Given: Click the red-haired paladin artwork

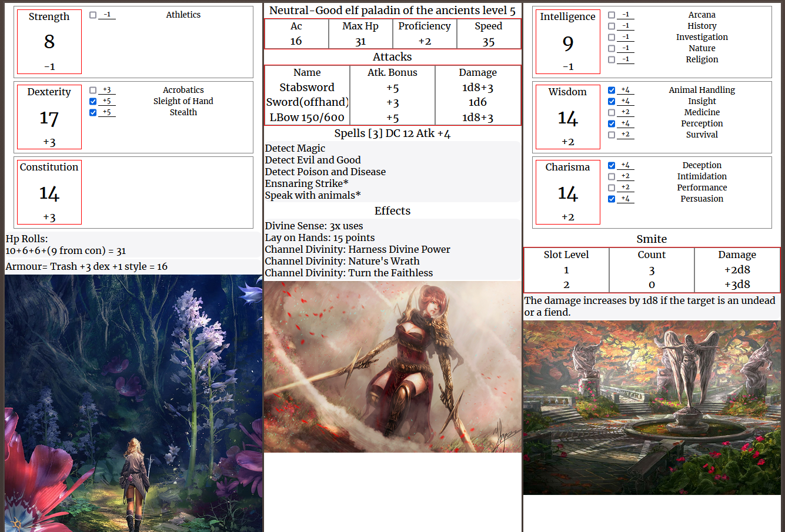Looking at the screenshot, I should click(x=392, y=367).
